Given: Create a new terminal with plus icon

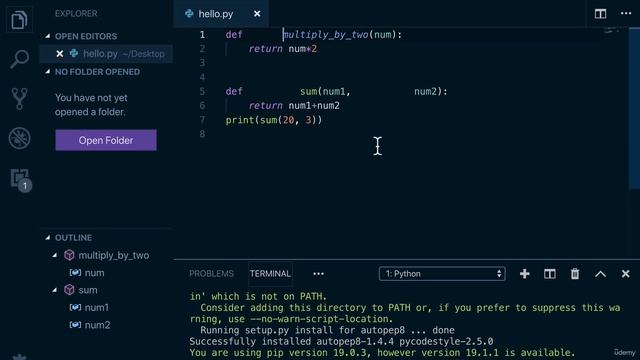Looking at the screenshot, I should (x=524, y=273).
